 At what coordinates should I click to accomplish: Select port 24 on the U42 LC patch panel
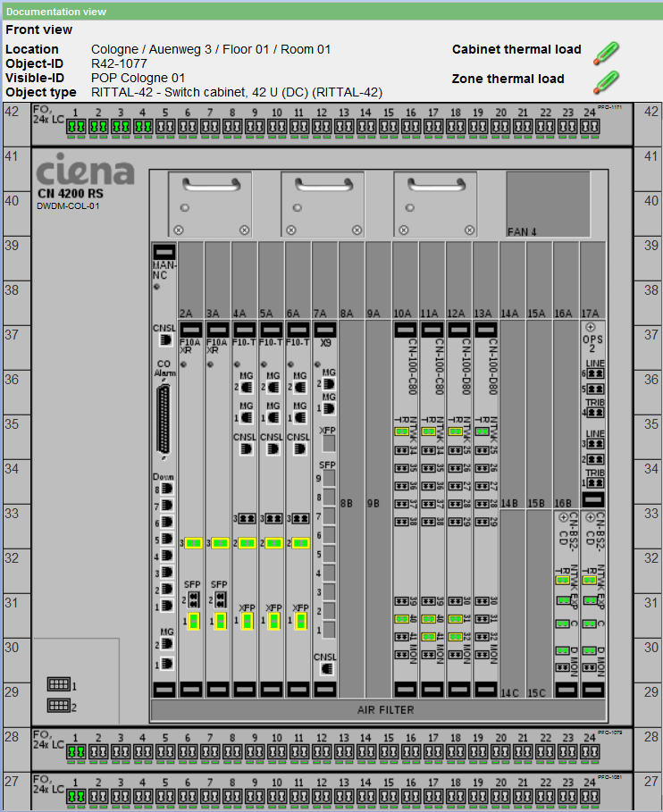[590, 128]
